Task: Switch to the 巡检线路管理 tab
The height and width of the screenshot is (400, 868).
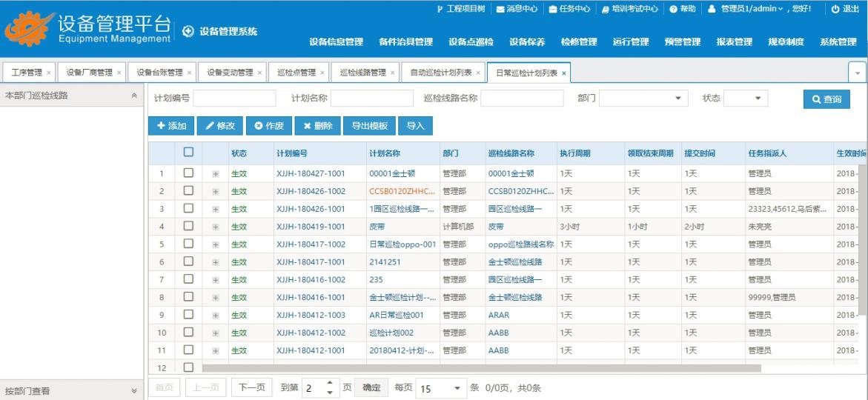Action: click(x=362, y=73)
